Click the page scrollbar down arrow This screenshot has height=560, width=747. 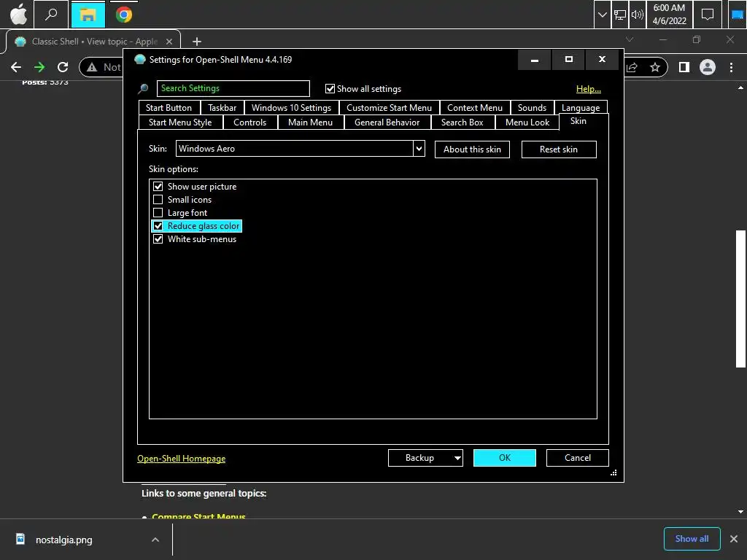tap(740, 511)
